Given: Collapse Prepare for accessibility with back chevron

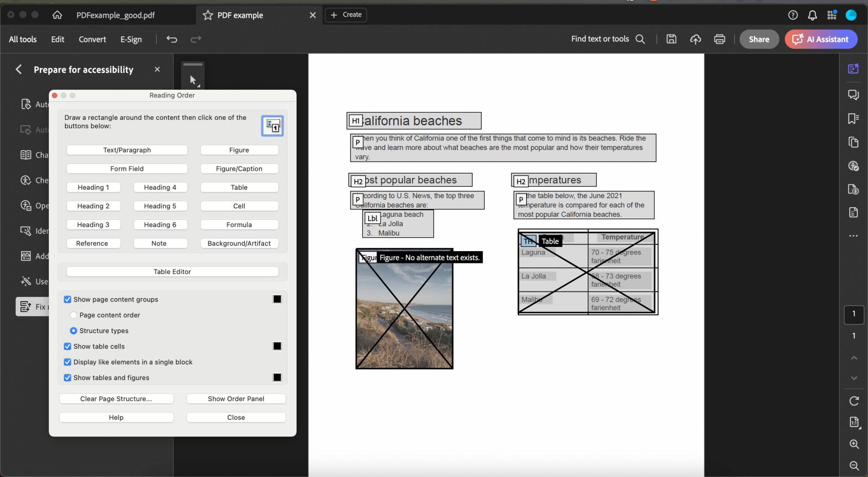Looking at the screenshot, I should (x=19, y=69).
